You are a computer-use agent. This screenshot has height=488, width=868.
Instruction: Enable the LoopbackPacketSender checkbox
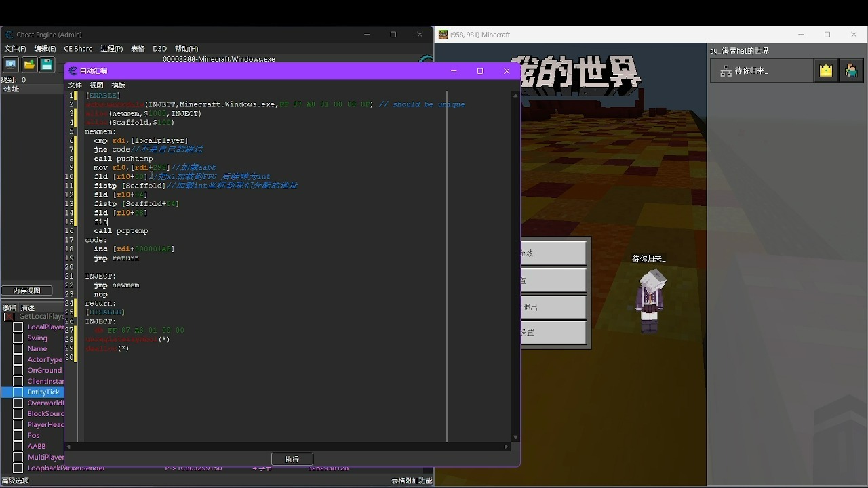tap(18, 468)
